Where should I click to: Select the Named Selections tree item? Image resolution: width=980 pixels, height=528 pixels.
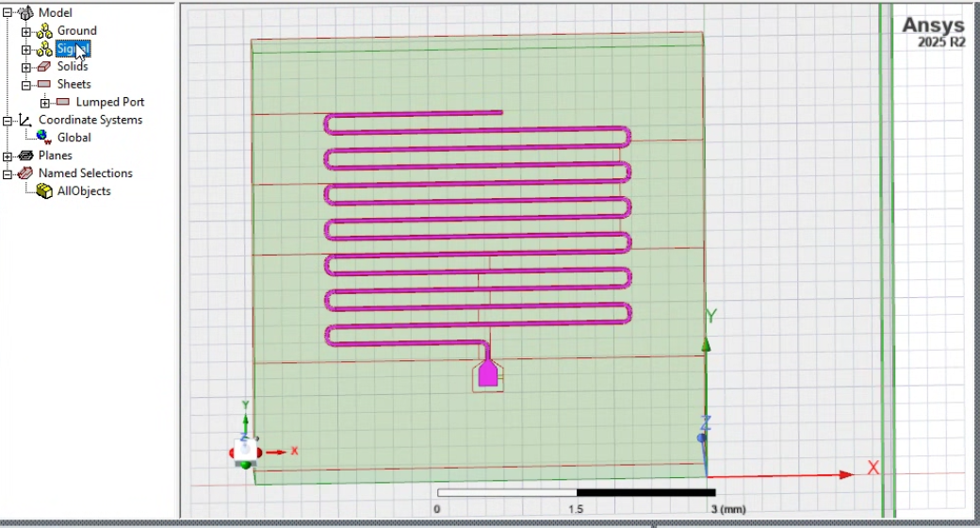[x=86, y=173]
